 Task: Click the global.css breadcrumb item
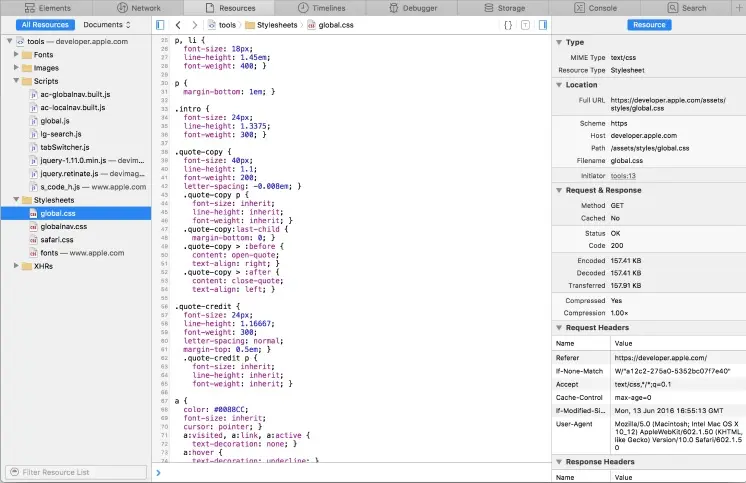pos(331,25)
